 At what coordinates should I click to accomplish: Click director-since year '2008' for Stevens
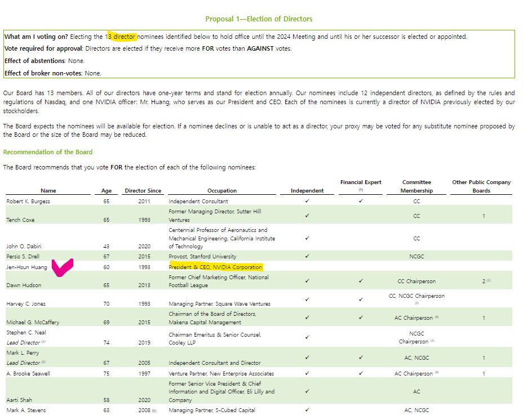[144, 410]
